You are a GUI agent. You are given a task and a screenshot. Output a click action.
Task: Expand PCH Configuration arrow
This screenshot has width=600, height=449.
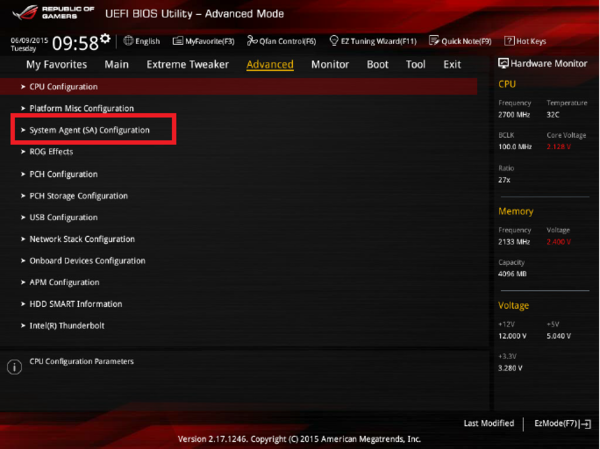coord(23,174)
